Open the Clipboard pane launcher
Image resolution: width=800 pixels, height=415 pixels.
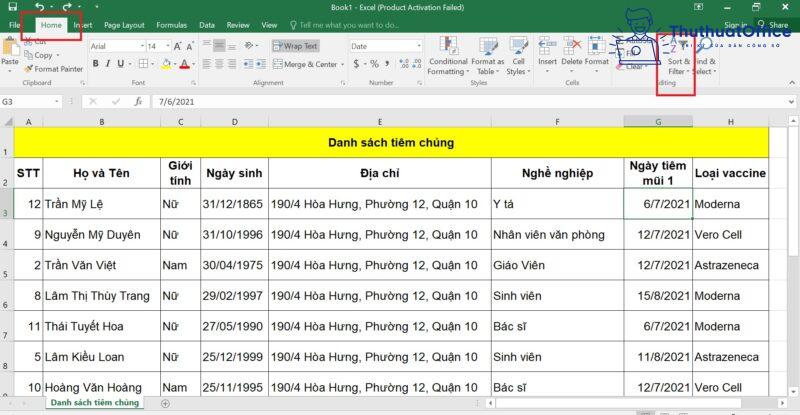tap(82, 83)
